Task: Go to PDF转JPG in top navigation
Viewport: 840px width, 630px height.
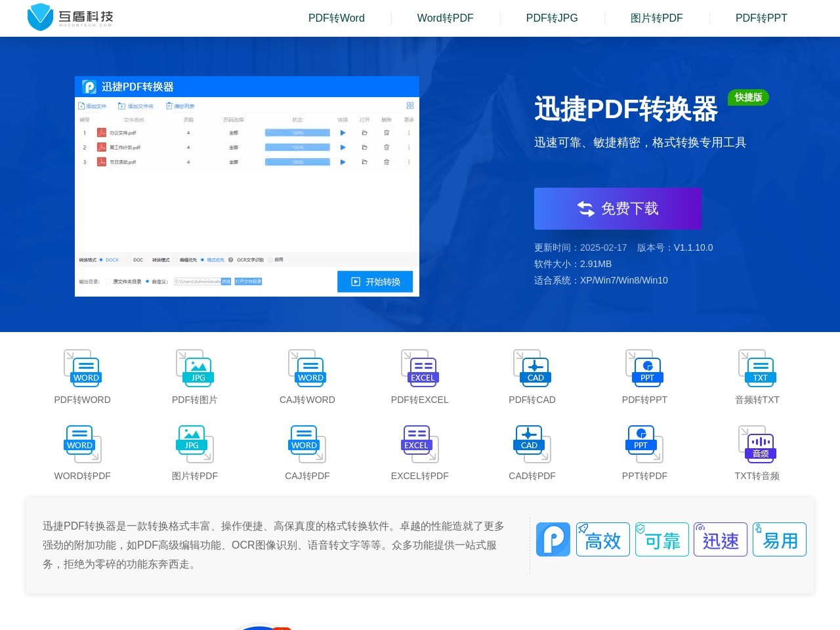Action: [x=552, y=18]
